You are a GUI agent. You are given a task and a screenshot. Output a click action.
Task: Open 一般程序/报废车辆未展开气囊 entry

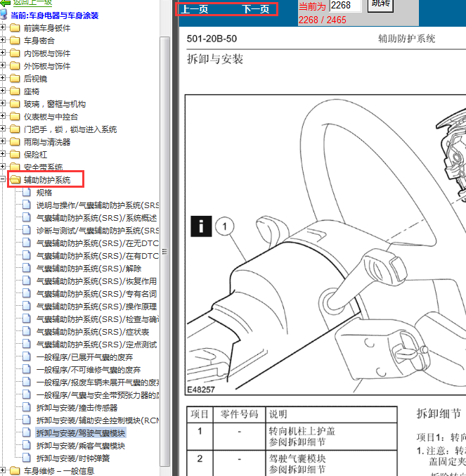coord(98,382)
